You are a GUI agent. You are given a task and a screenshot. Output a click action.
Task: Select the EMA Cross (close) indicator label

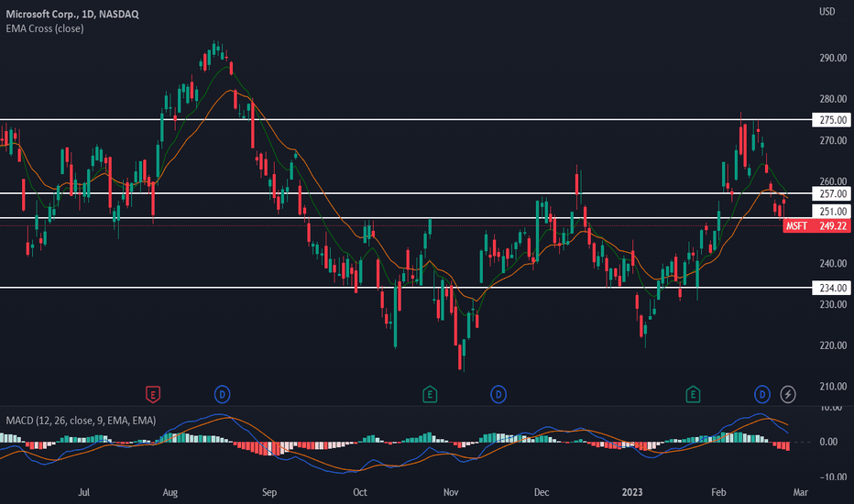[45, 28]
